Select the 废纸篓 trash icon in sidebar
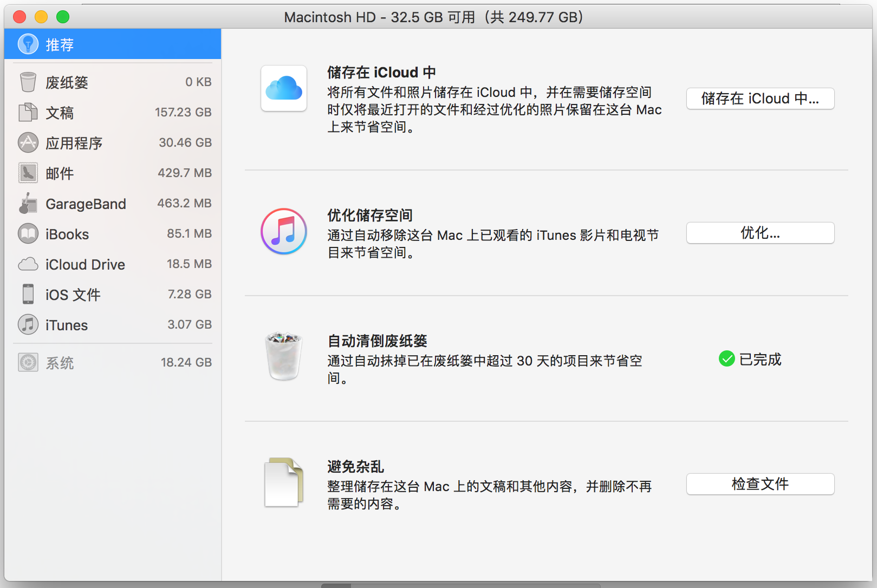 [28, 82]
